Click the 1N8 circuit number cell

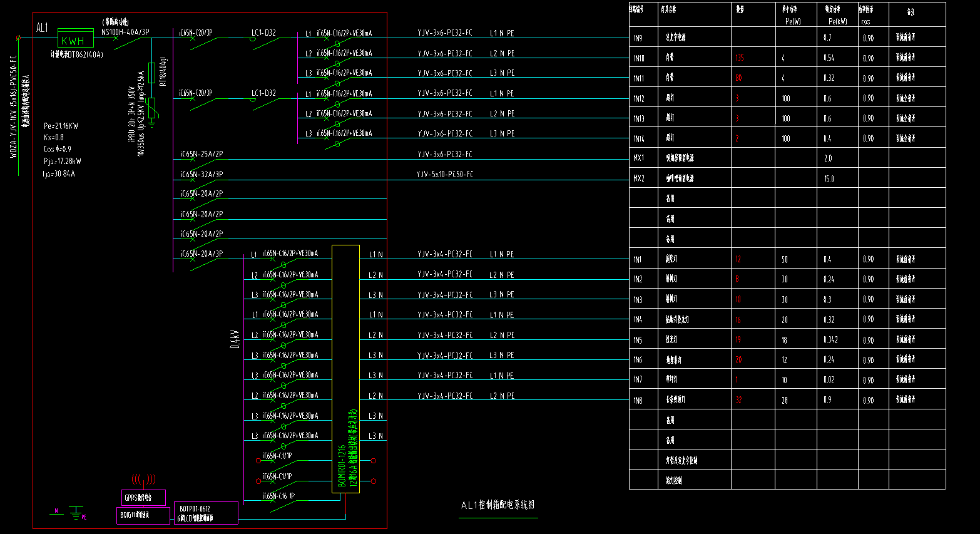click(x=637, y=400)
